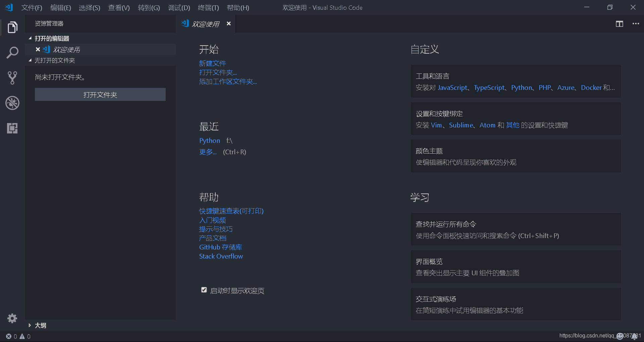The width and height of the screenshot is (644, 342).
Task: Select 欢迎使用 entry in open editors
Action: [100, 49]
